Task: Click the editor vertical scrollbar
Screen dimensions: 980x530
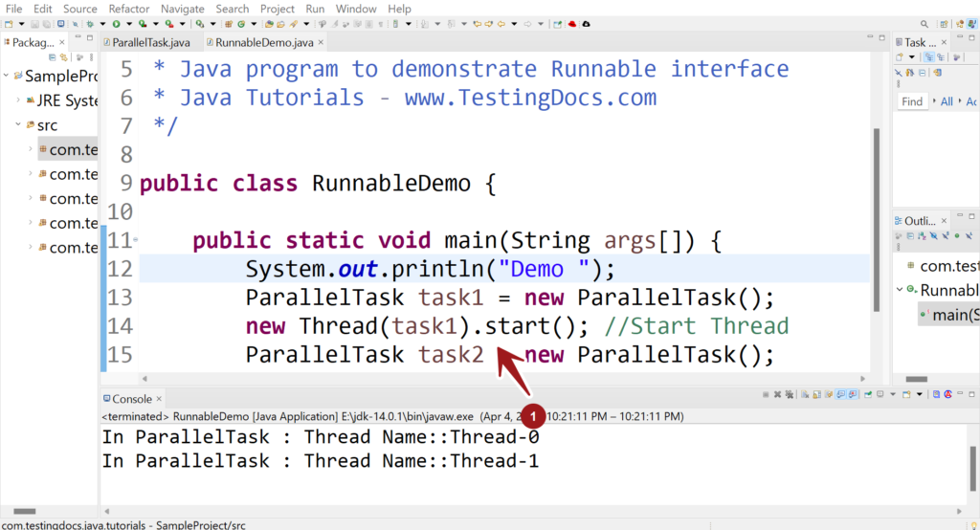Action: 876,220
